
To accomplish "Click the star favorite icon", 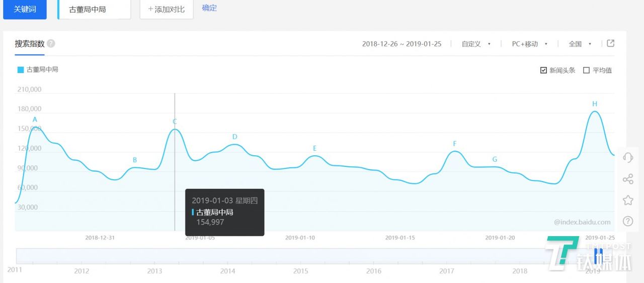I will (x=627, y=200).
